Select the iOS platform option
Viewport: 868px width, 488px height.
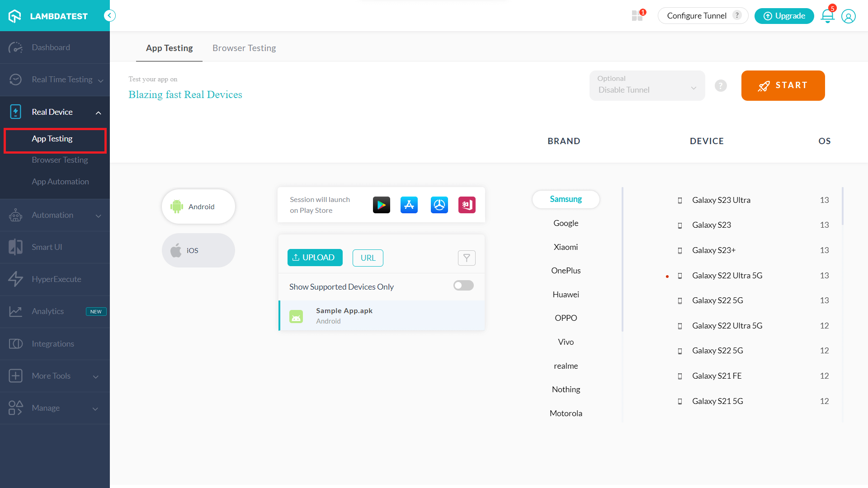coord(198,250)
